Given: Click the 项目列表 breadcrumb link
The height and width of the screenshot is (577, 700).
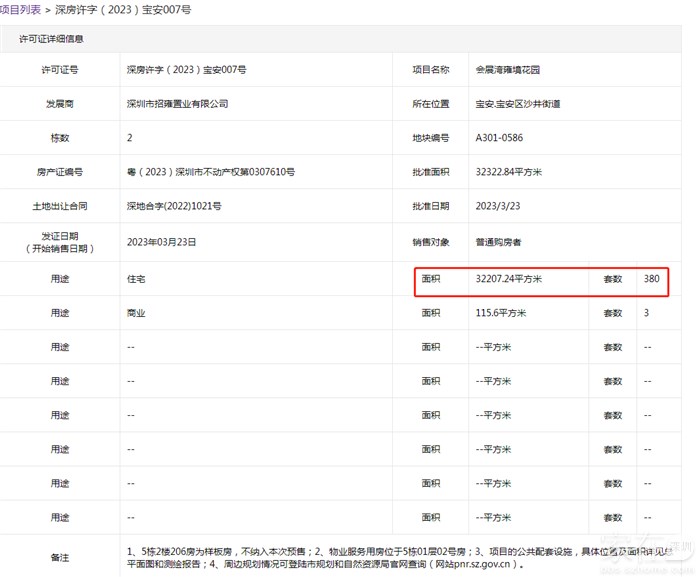Looking at the screenshot, I should [x=21, y=9].
